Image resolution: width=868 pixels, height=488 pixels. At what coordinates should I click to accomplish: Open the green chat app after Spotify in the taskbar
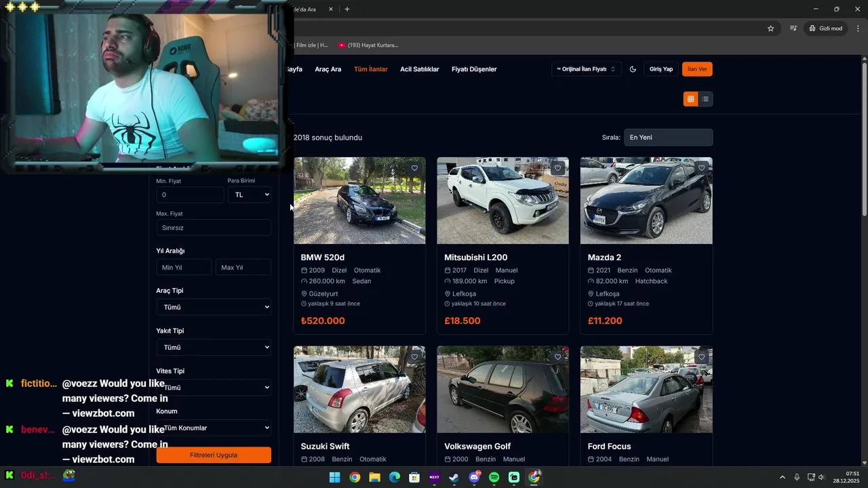pyautogui.click(x=514, y=477)
